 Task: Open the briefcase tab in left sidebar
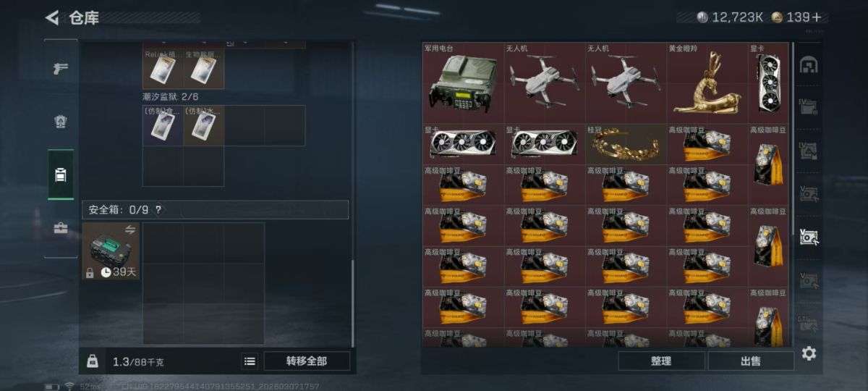[x=61, y=228]
